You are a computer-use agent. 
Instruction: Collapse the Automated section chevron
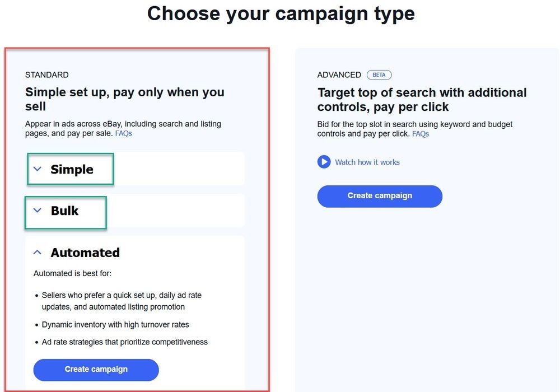pos(38,253)
